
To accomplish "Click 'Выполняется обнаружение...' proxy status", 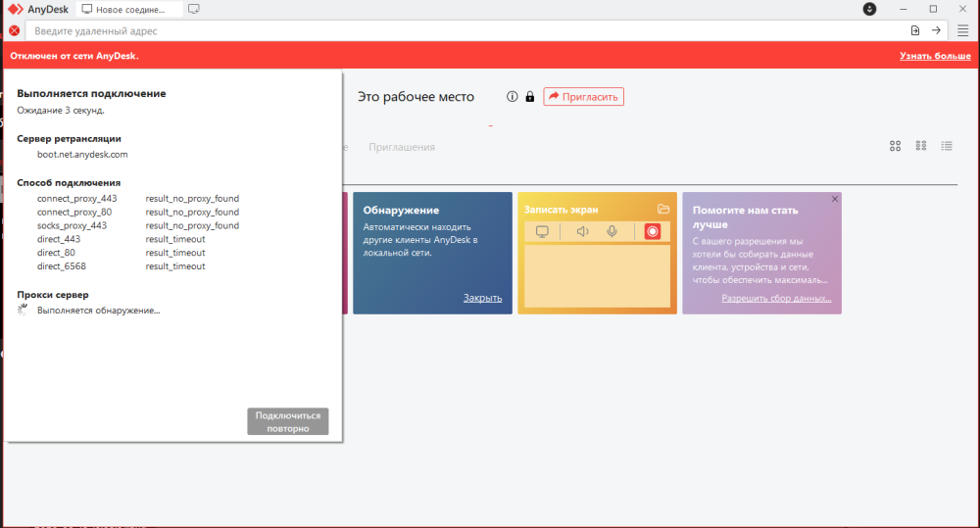I will click(98, 311).
